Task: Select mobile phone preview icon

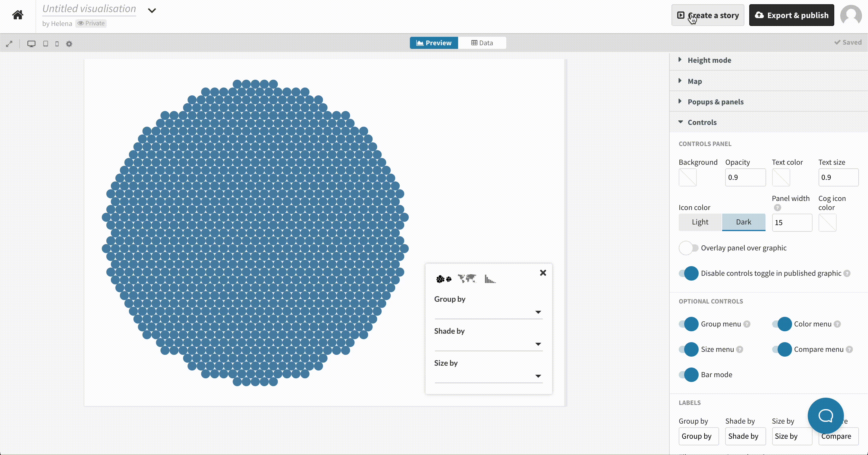Action: 57,44
